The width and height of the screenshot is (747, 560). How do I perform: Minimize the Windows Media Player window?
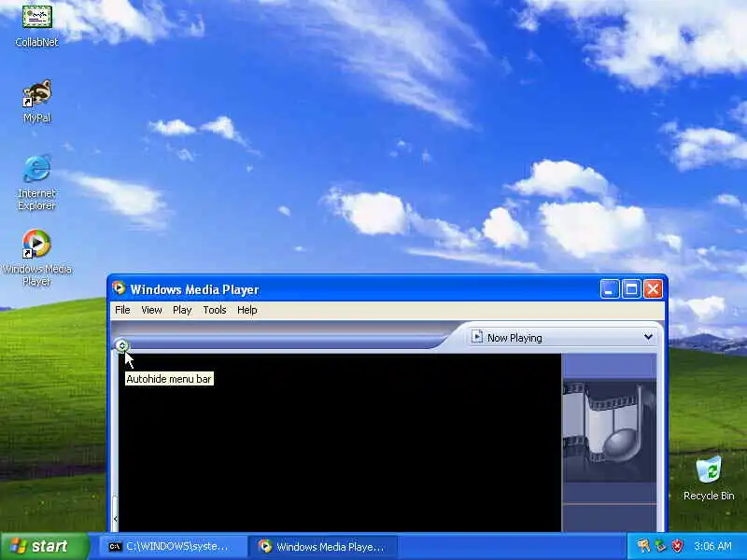pos(610,289)
